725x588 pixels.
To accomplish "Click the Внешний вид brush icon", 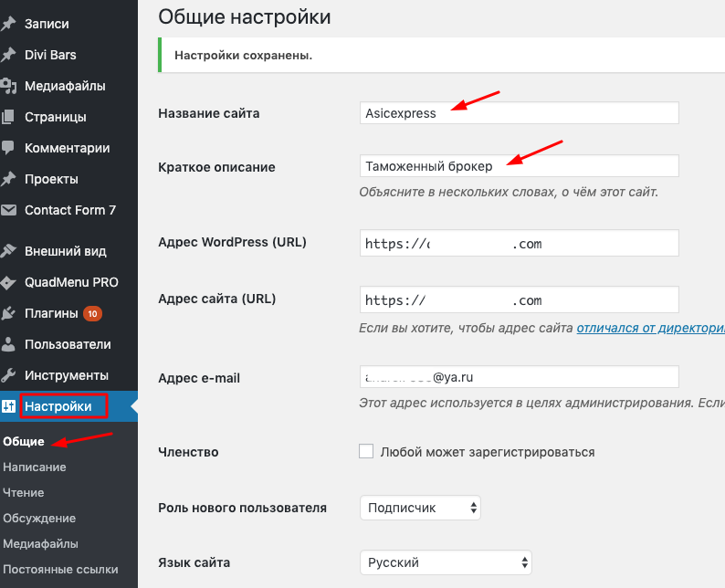I will [8, 251].
